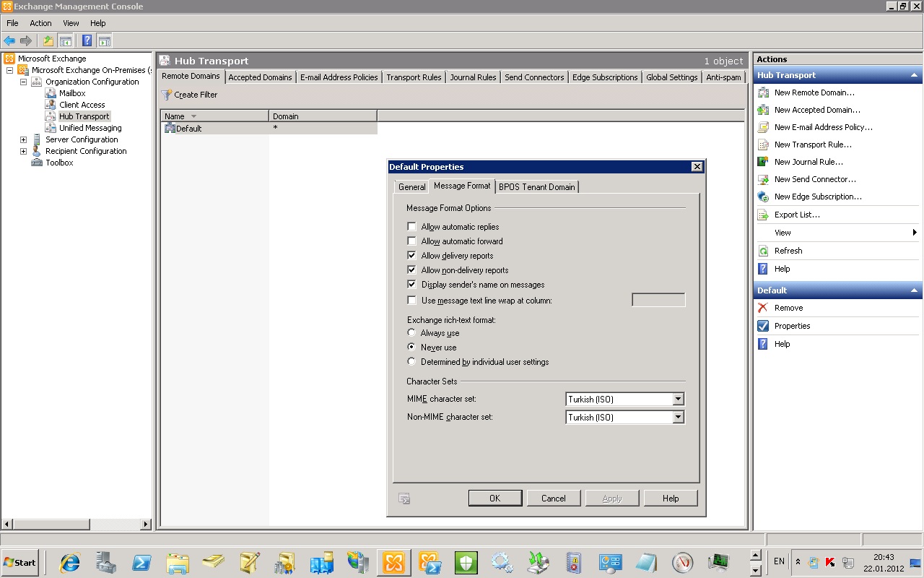Click Create Filter link
This screenshot has width=924, height=578.
[196, 95]
